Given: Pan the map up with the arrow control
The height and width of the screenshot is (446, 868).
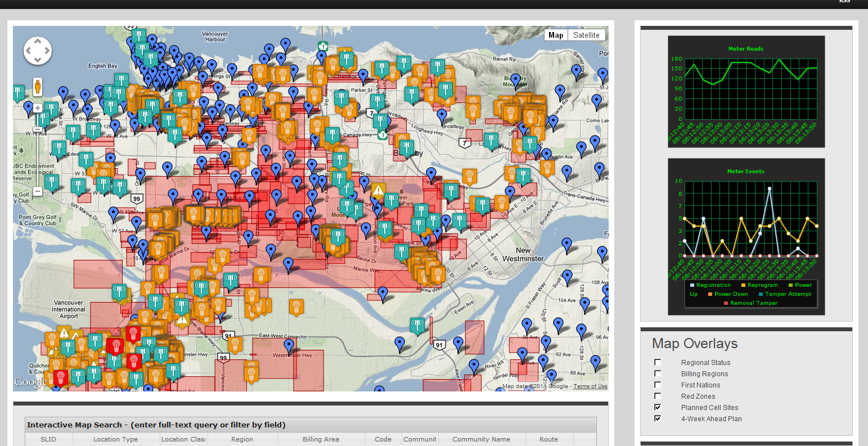Looking at the screenshot, I should (x=38, y=42).
